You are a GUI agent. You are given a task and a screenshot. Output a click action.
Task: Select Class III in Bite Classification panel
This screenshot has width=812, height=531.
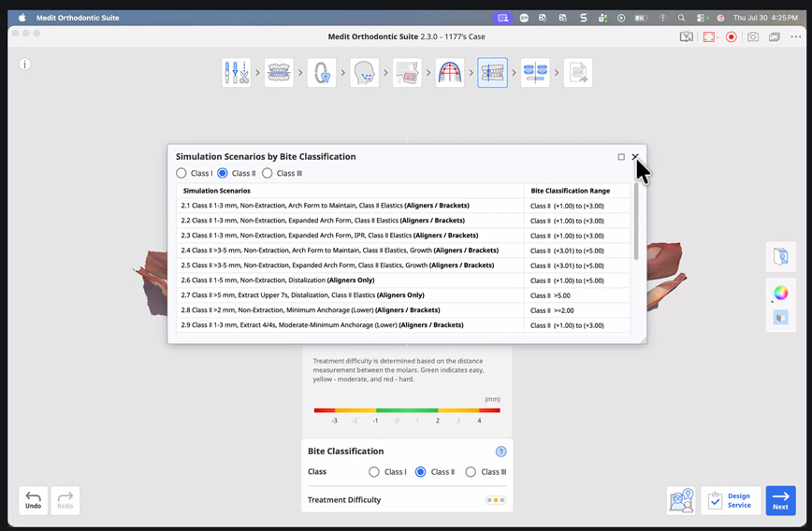click(x=471, y=471)
